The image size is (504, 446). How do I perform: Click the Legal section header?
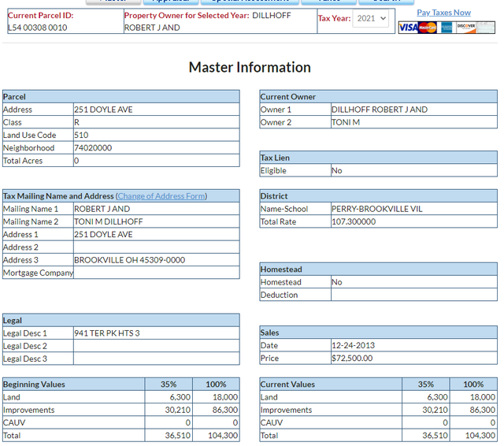120,321
